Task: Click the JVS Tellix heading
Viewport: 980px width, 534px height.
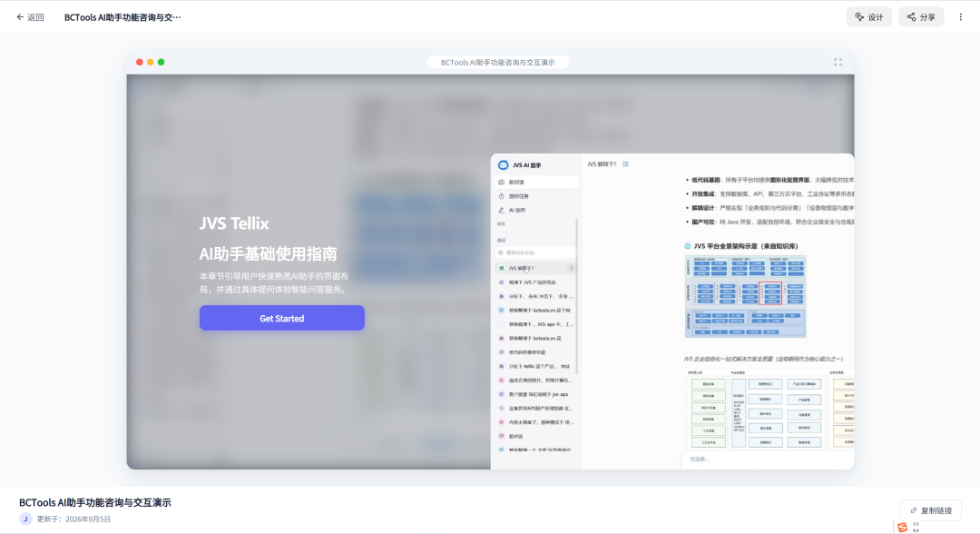Action: click(234, 223)
